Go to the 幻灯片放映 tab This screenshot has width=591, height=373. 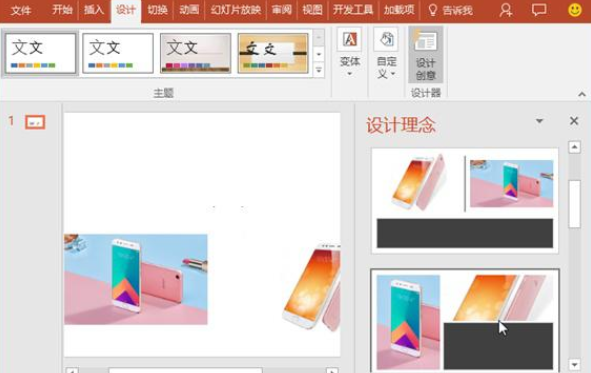click(236, 10)
